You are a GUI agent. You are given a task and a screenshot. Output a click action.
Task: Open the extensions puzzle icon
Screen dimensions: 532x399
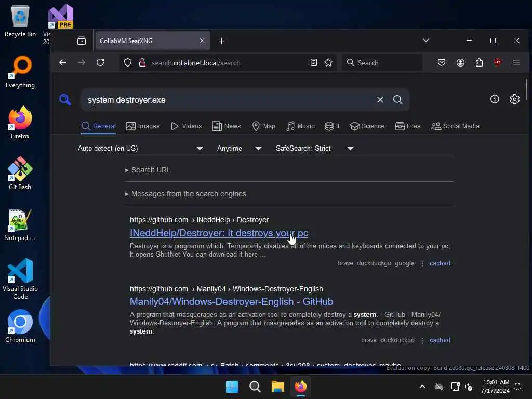pos(479,62)
